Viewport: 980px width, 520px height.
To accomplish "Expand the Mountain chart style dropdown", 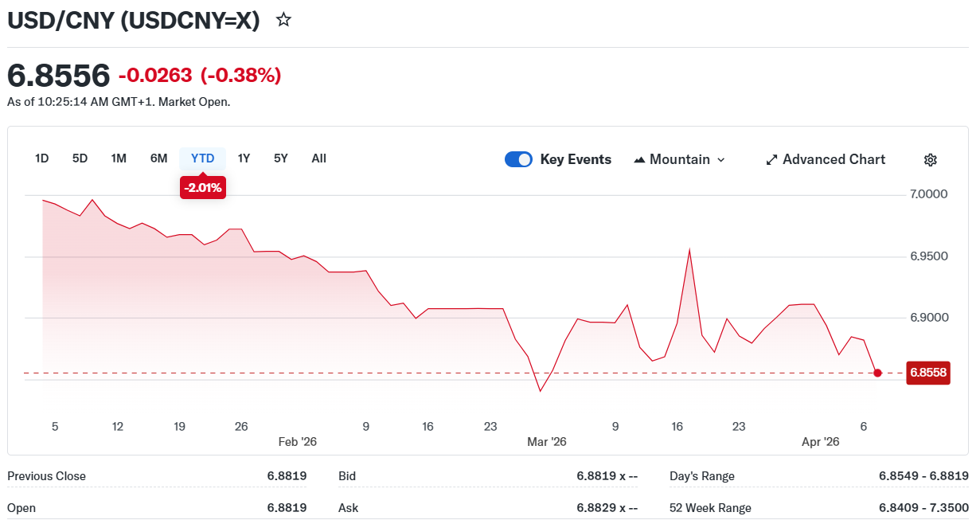I will (721, 159).
